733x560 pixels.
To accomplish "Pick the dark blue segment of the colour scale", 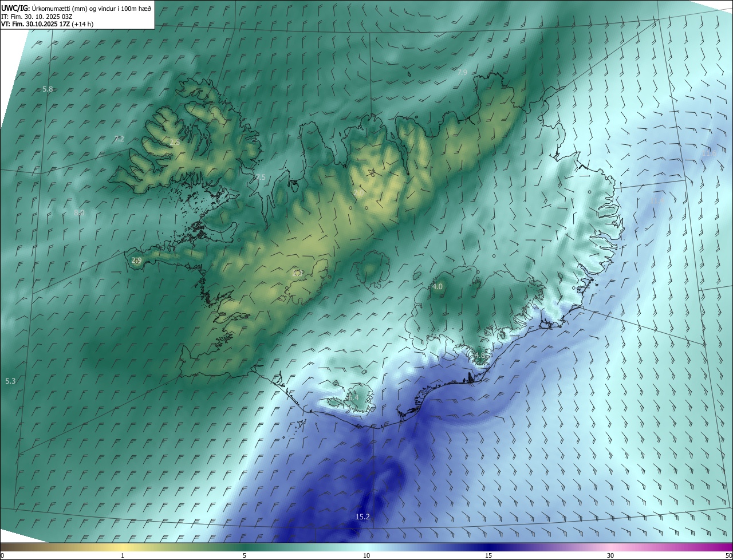I will coord(488,547).
